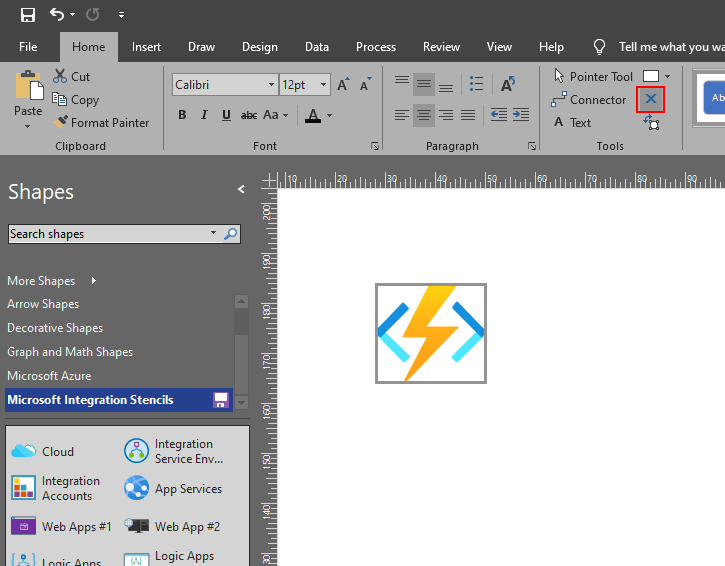The height and width of the screenshot is (566, 725).
Task: Toggle Strikethrough formatting
Action: click(249, 115)
